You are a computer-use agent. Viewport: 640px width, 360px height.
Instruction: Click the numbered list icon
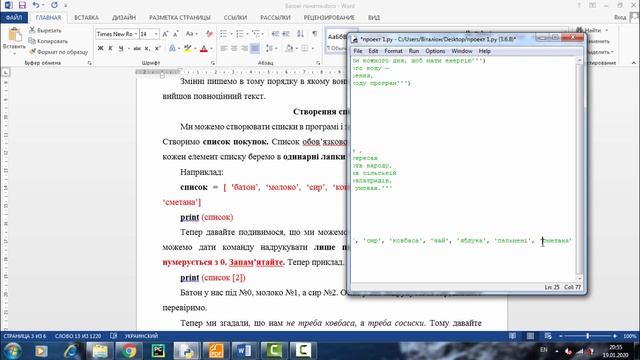(x=240, y=34)
